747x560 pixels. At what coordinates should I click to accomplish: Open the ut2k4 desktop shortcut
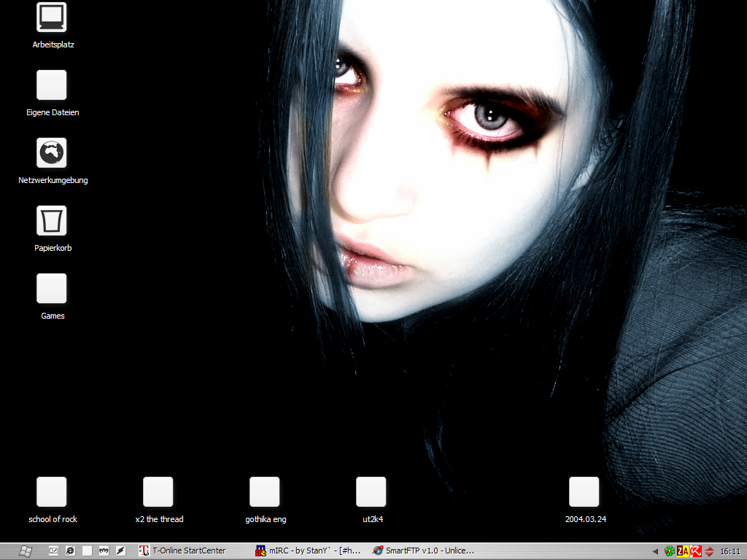click(371, 492)
